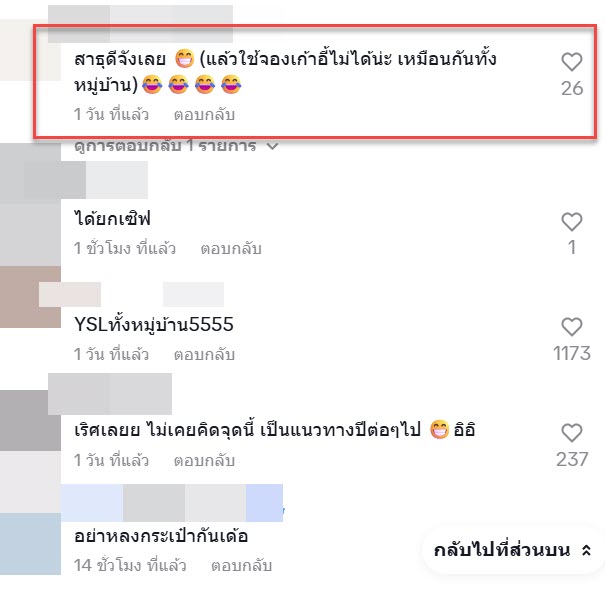This screenshot has width=605, height=590.
Task: Open avatar of อย่าหลงกระเป๋ากันเด้อ commenter
Action: coord(30,544)
